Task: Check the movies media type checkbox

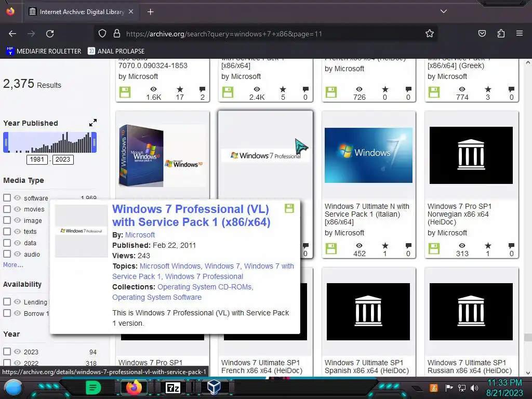Action: click(x=7, y=209)
